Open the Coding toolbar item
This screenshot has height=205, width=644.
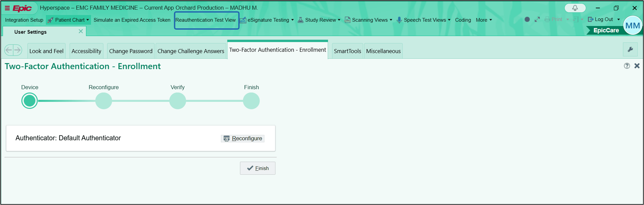(x=463, y=20)
